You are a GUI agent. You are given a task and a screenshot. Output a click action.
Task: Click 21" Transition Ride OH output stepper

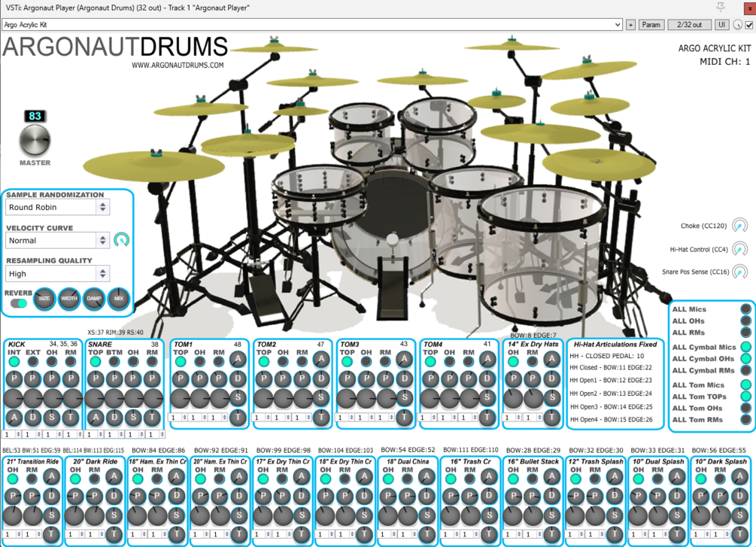click(x=12, y=534)
